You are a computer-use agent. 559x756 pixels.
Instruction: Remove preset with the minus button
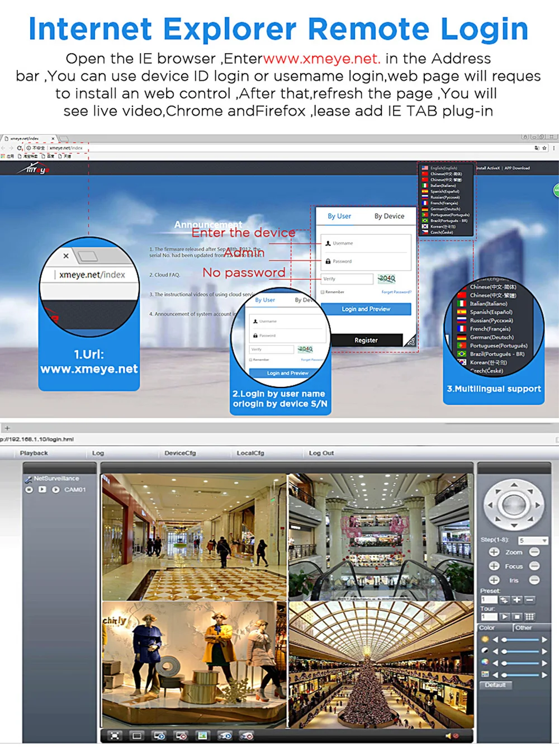530,599
